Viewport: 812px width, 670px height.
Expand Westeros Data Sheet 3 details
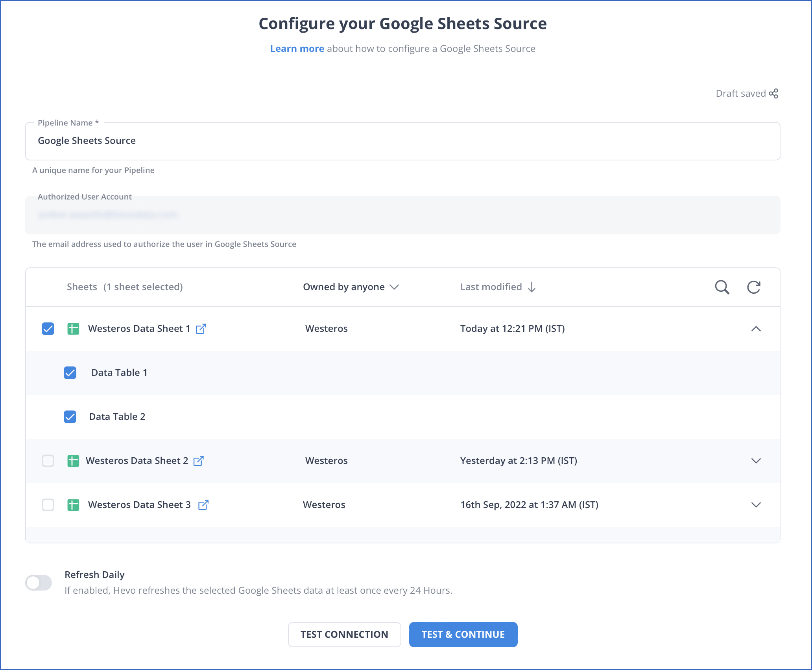[x=756, y=505]
